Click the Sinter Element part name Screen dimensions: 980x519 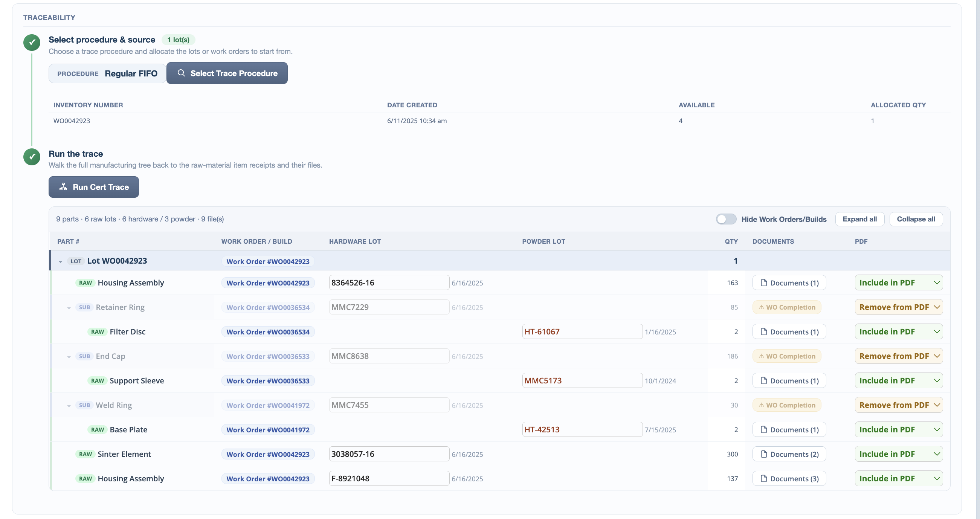point(124,454)
